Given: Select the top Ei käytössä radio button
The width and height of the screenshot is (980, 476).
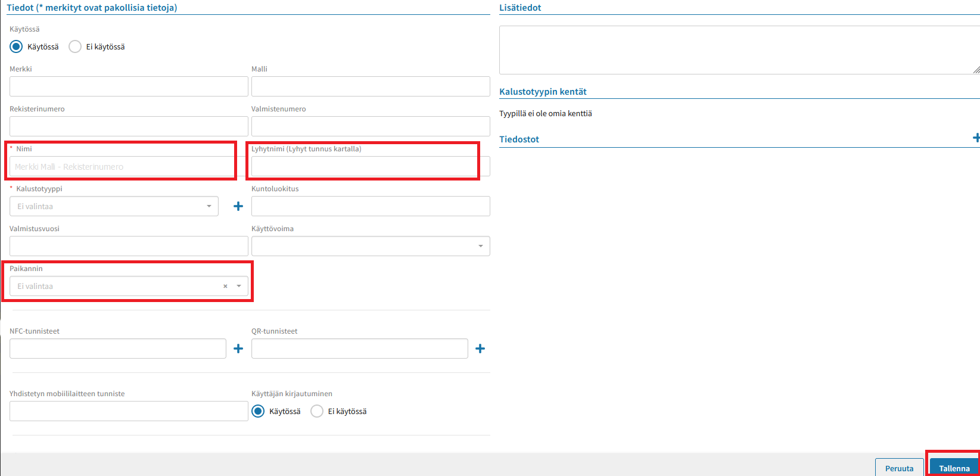Looking at the screenshot, I should [x=75, y=46].
